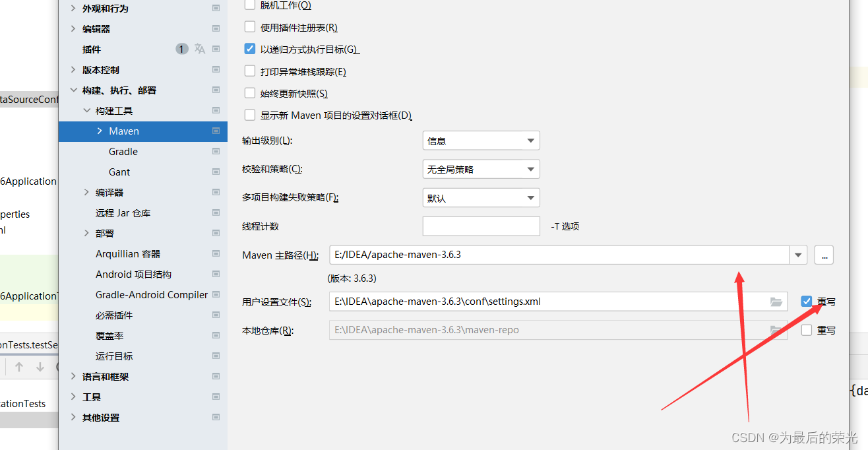
Task: Open the 输出级别 dropdown
Action: coord(481,141)
